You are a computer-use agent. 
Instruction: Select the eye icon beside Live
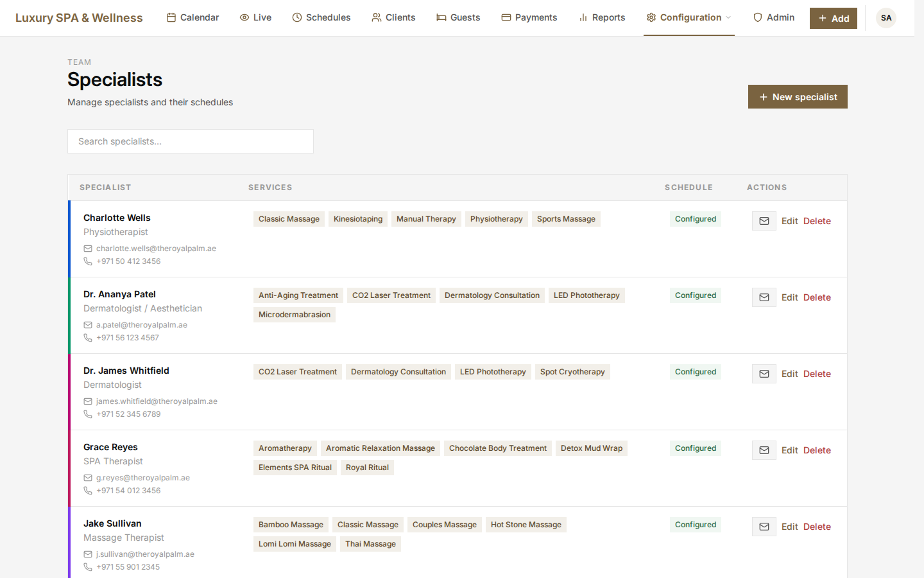pyautogui.click(x=243, y=17)
